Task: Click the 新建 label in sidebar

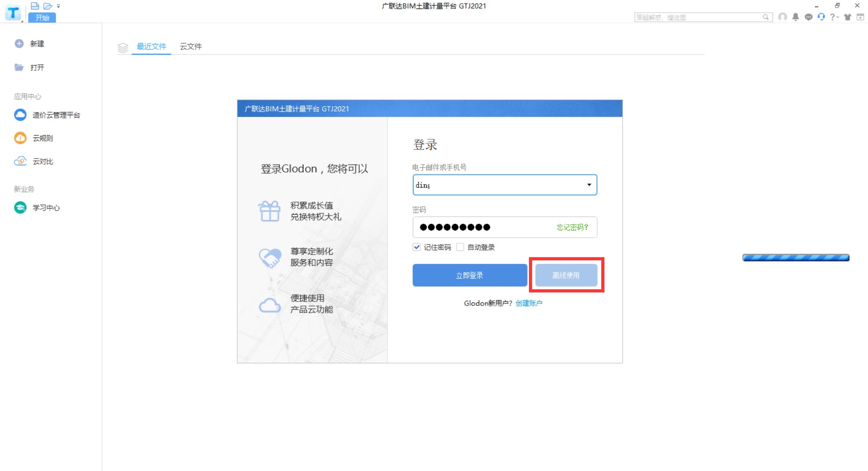Action: click(37, 44)
